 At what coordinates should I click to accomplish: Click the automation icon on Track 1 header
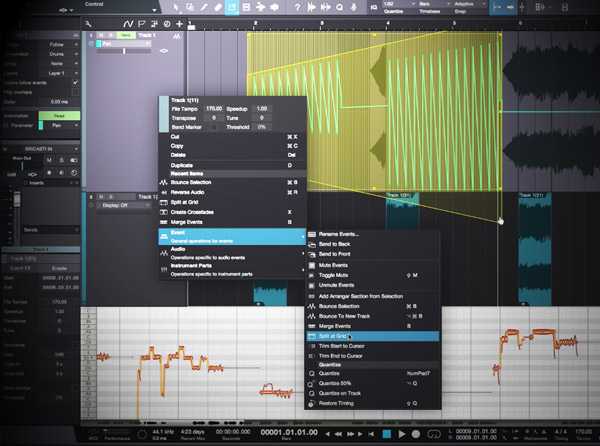click(176, 36)
